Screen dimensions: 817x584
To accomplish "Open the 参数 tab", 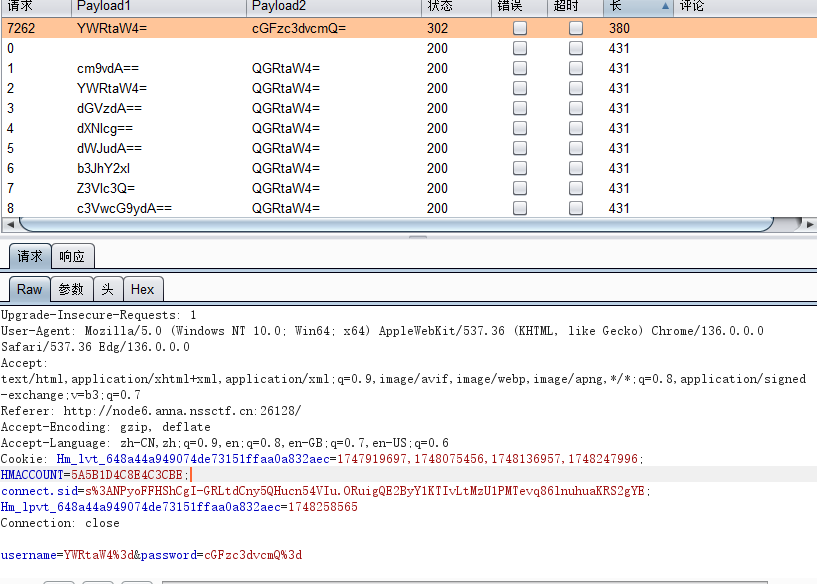I will [71, 289].
